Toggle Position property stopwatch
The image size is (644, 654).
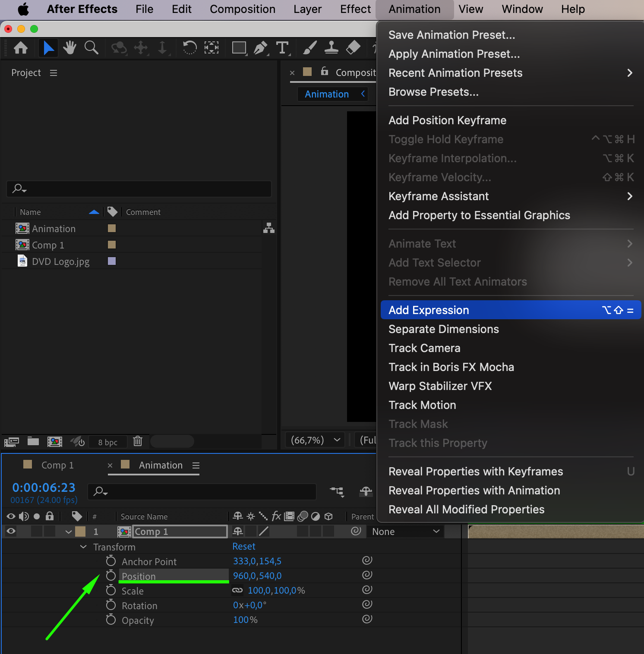111,575
